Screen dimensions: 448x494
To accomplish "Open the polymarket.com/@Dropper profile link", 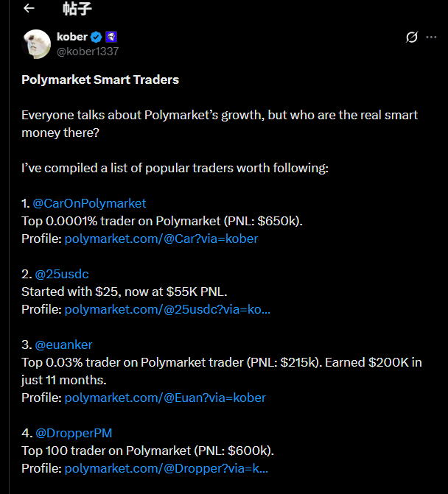I will [166, 468].
